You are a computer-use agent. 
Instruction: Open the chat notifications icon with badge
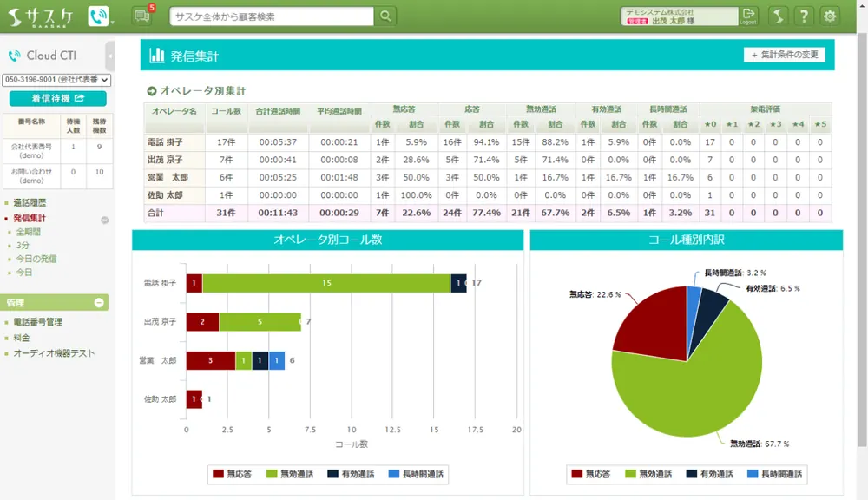click(x=141, y=16)
